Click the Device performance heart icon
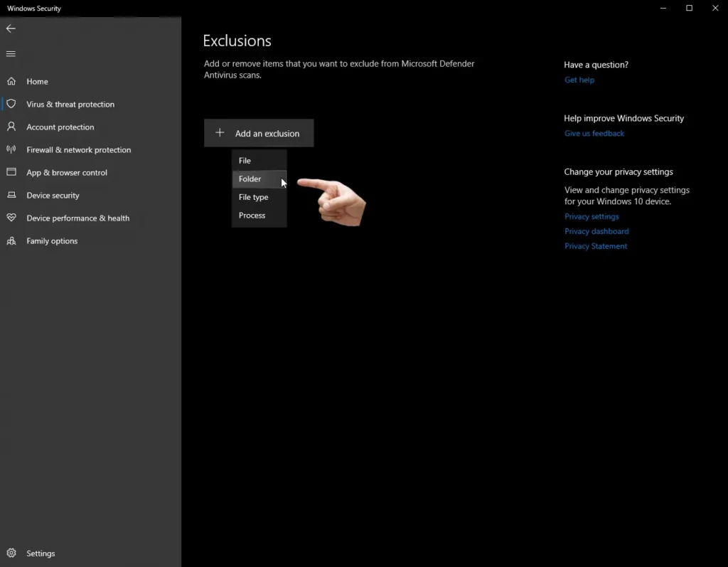 pyautogui.click(x=11, y=218)
